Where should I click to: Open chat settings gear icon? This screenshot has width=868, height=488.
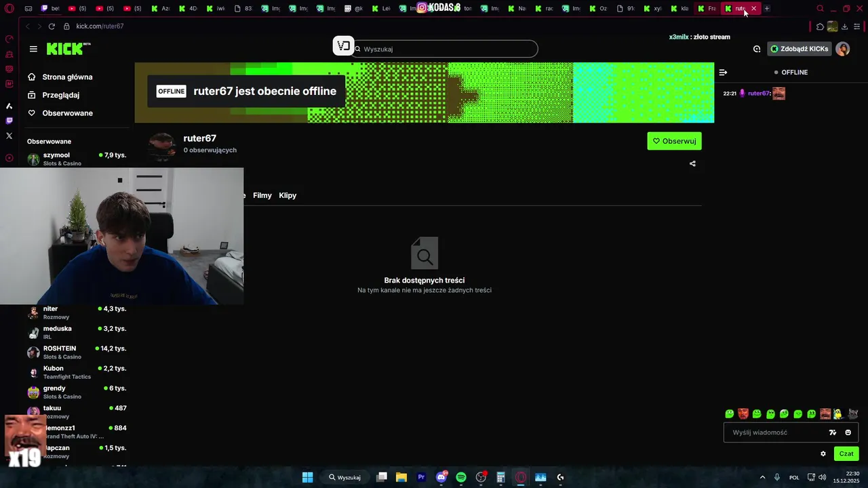[x=823, y=454]
